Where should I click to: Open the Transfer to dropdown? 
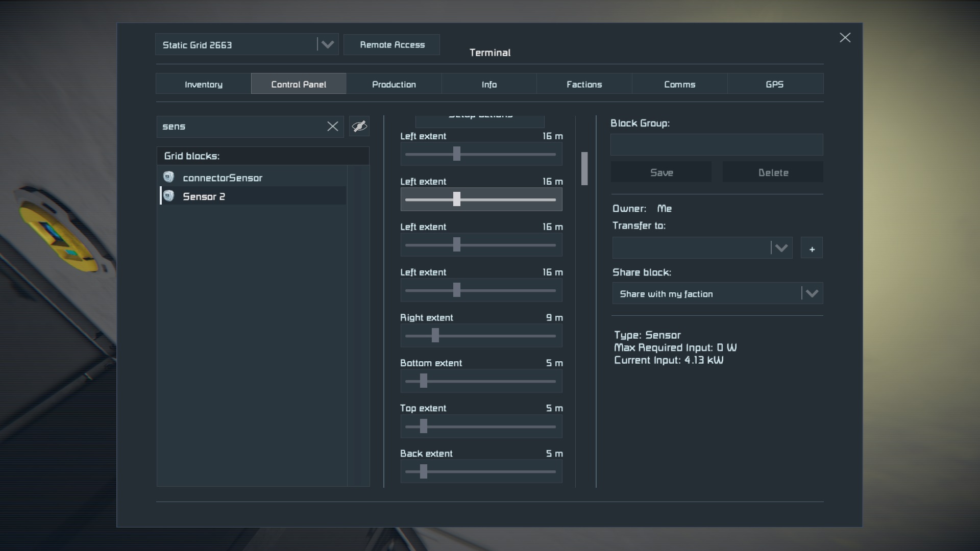pyautogui.click(x=781, y=248)
